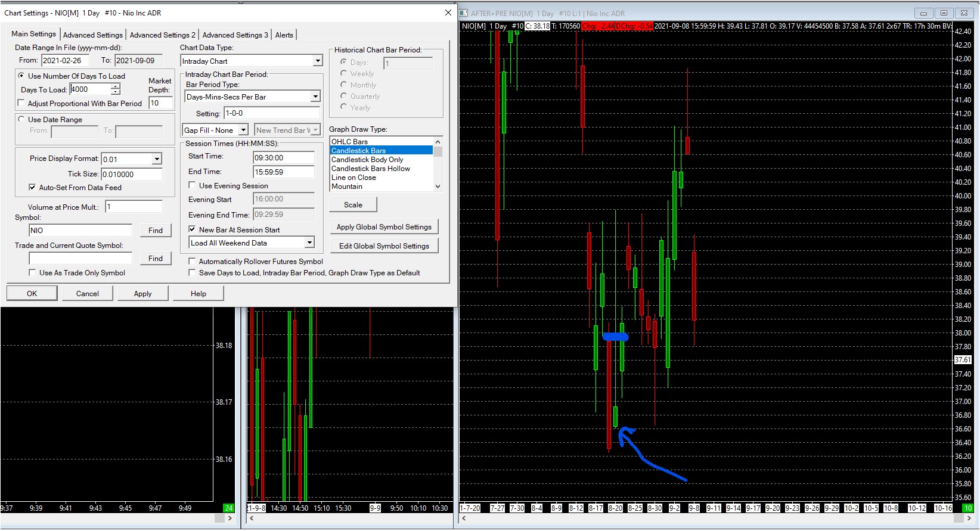Click the NIO daily chart's scroll-right arrow
Screen dimensions: 980x531
click(970, 518)
